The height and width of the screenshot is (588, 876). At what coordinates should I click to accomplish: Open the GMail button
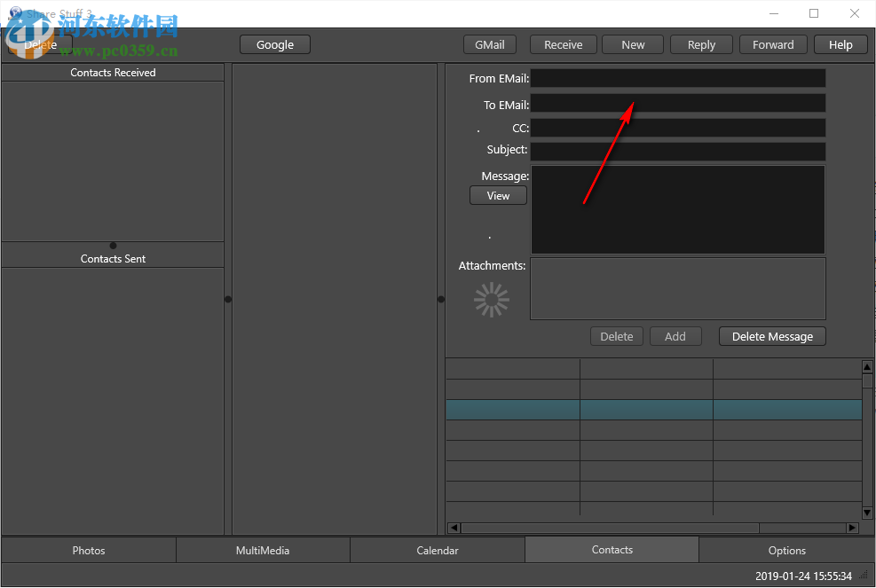(489, 44)
